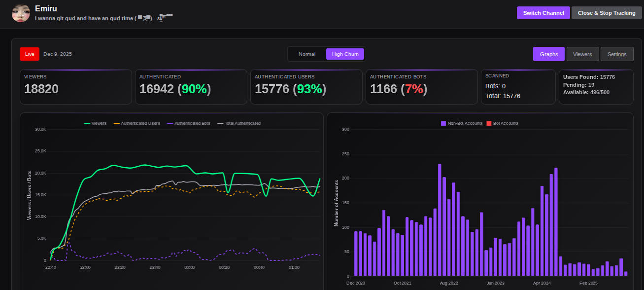This screenshot has width=644, height=290.
Task: Click the purple Non-Bot Accounts legend swatch
Action: (443, 123)
